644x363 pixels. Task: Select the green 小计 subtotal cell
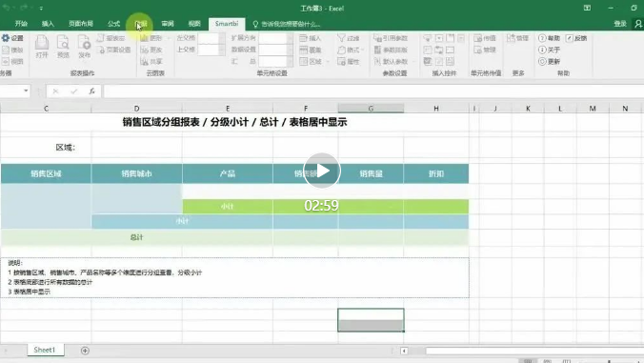tap(228, 206)
